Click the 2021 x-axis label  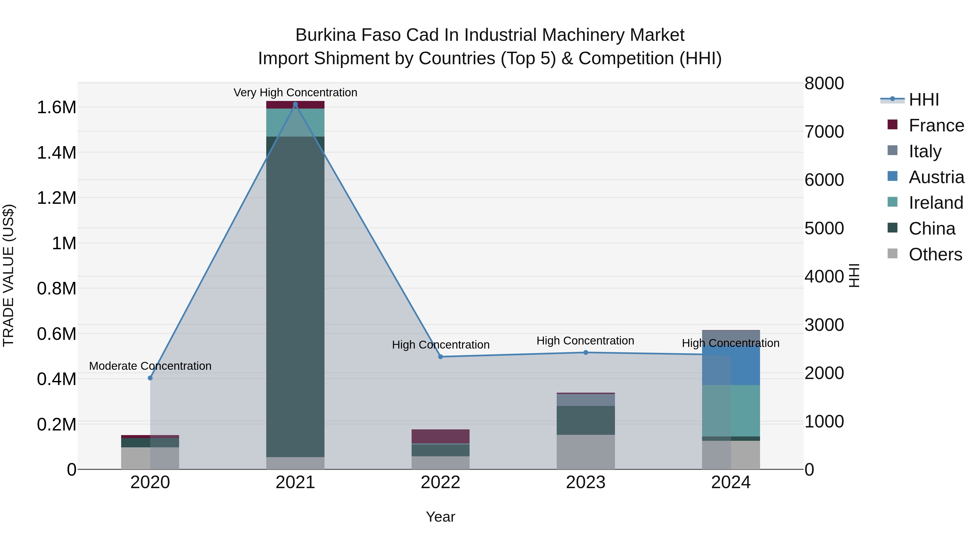pos(295,482)
